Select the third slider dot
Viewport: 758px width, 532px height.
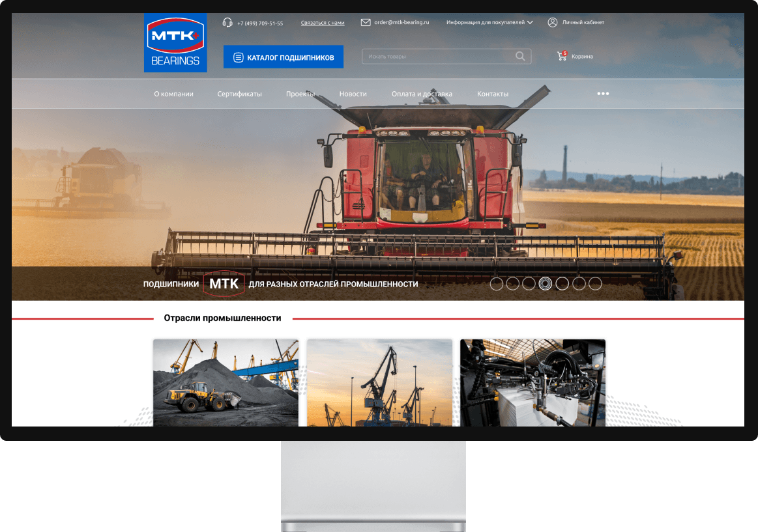point(529,284)
